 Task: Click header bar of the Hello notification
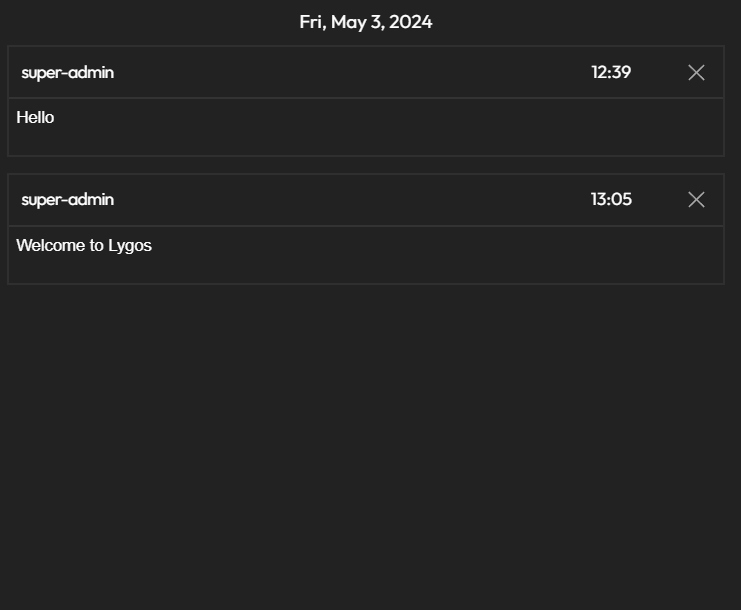[x=350, y=72]
